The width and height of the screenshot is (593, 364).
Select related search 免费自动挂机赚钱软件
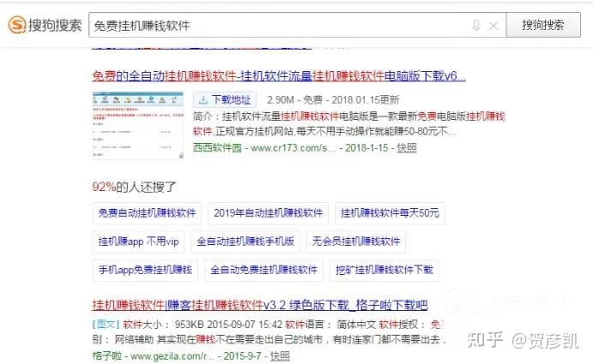click(x=147, y=212)
